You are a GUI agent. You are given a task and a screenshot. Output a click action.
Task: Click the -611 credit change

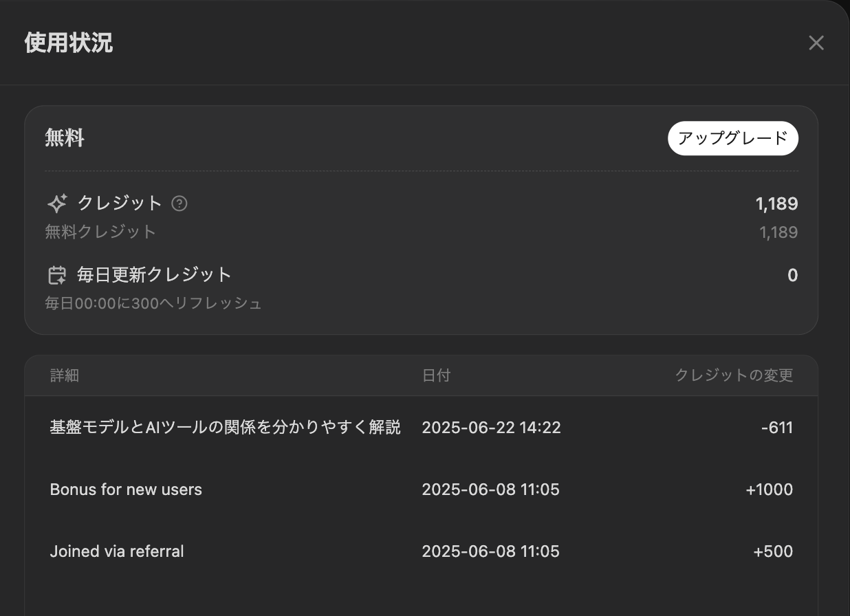tap(777, 428)
